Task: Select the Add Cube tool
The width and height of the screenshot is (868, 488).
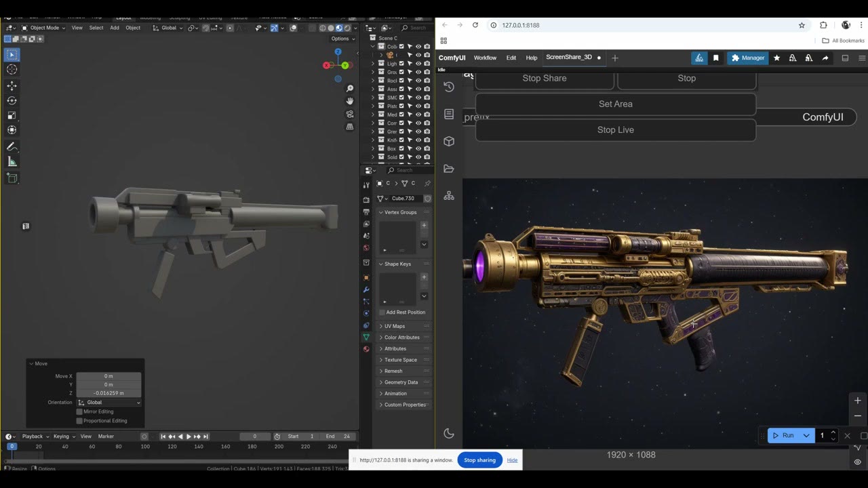Action: [12, 178]
